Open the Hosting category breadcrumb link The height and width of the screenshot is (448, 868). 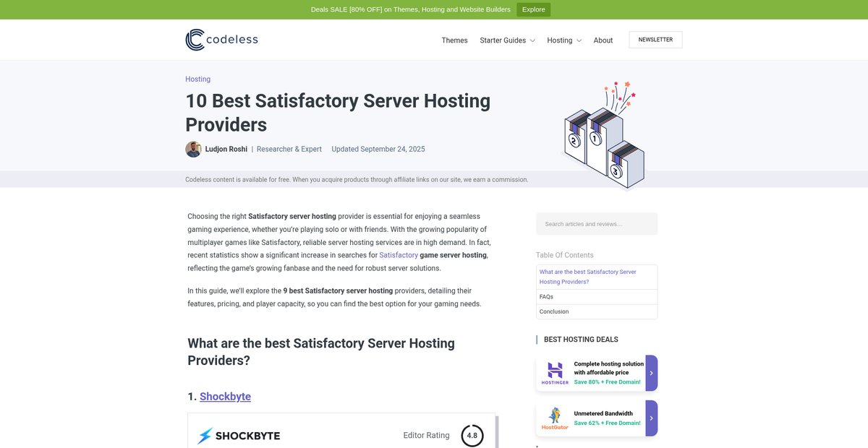click(x=197, y=79)
